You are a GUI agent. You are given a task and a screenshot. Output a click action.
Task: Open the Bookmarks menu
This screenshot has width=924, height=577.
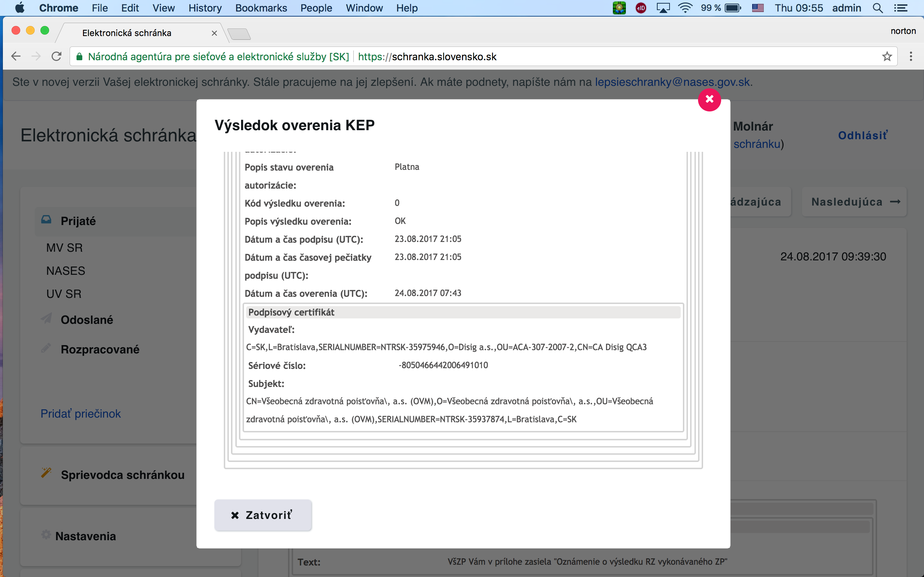pyautogui.click(x=261, y=8)
